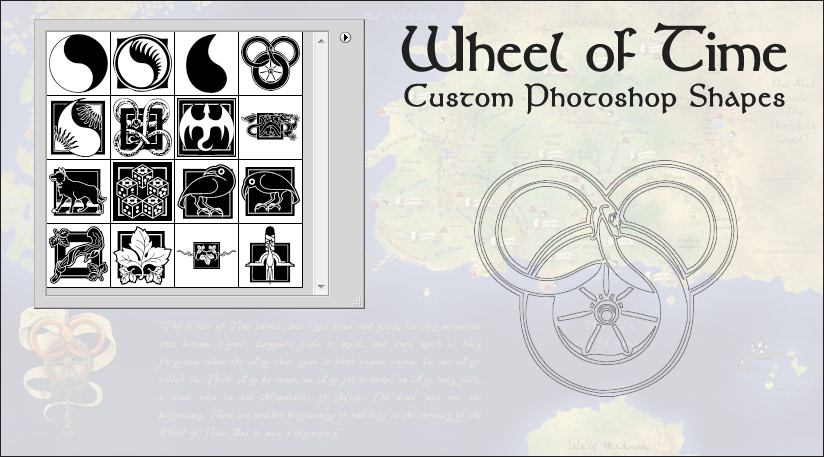This screenshot has width=824, height=457.
Task: Select the large leaf shape
Action: [x=142, y=256]
